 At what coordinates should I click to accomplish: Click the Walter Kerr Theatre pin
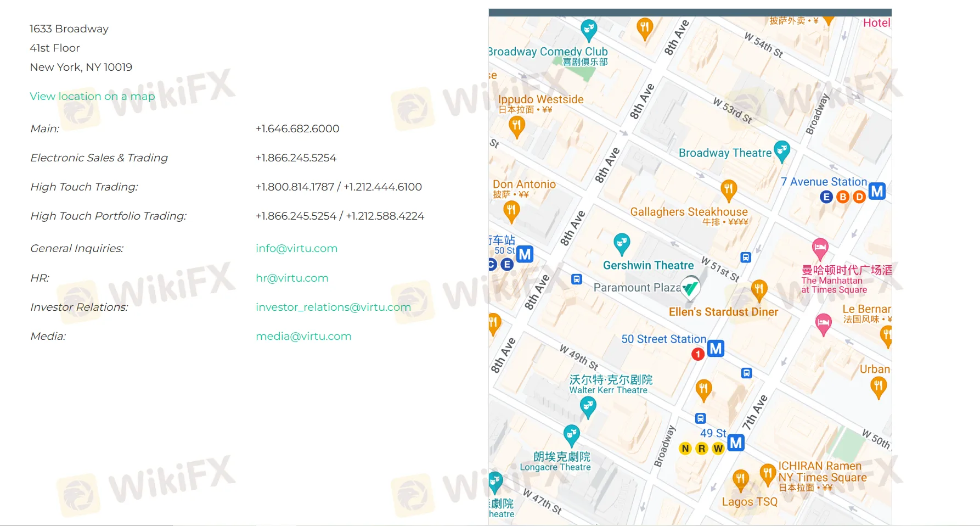(x=588, y=407)
